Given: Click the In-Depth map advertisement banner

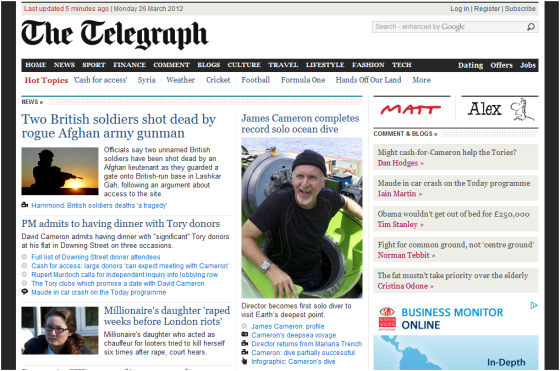Looking at the screenshot, I should click(x=456, y=352).
